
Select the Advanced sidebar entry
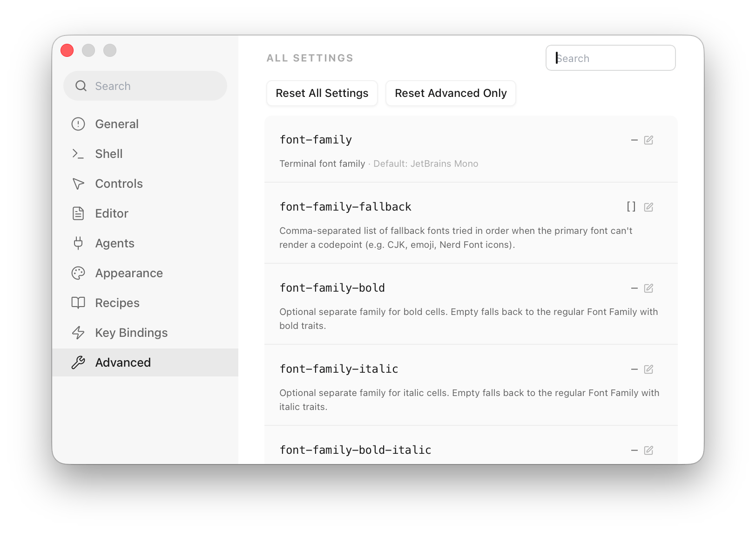(145, 362)
